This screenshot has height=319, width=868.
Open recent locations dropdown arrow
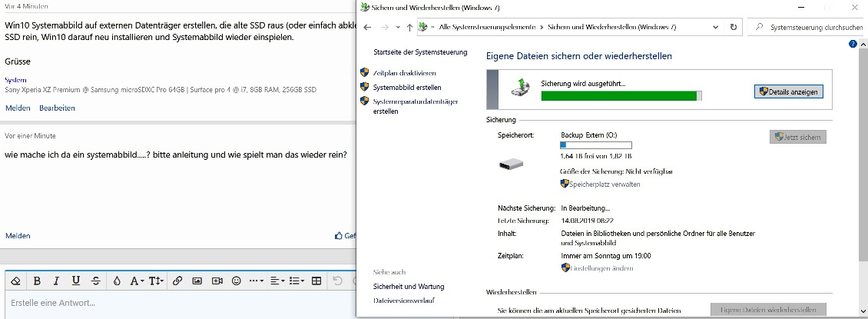click(398, 27)
